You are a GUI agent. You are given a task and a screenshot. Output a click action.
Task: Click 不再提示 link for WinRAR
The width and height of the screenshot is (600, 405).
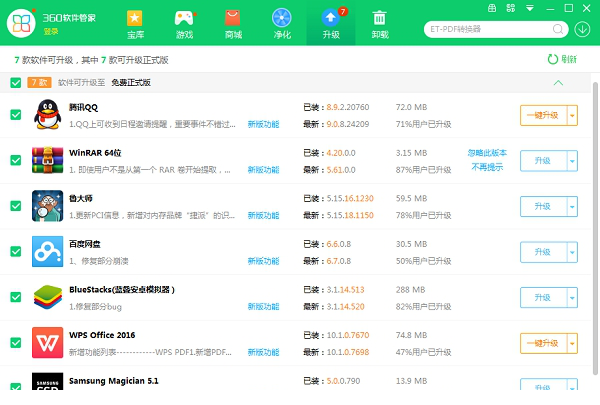pos(487,167)
